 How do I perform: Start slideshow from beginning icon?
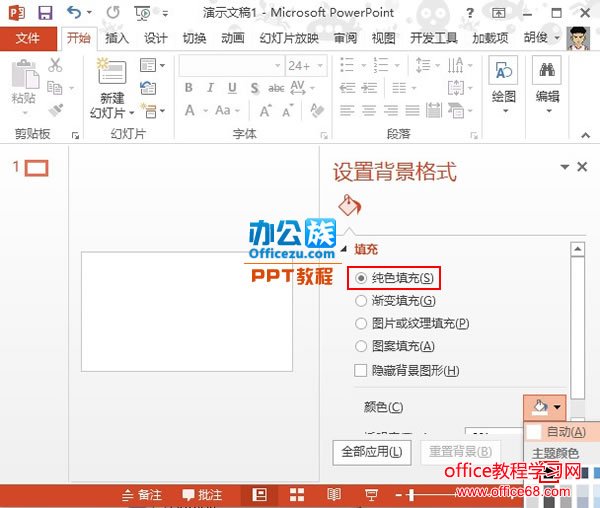(142, 13)
